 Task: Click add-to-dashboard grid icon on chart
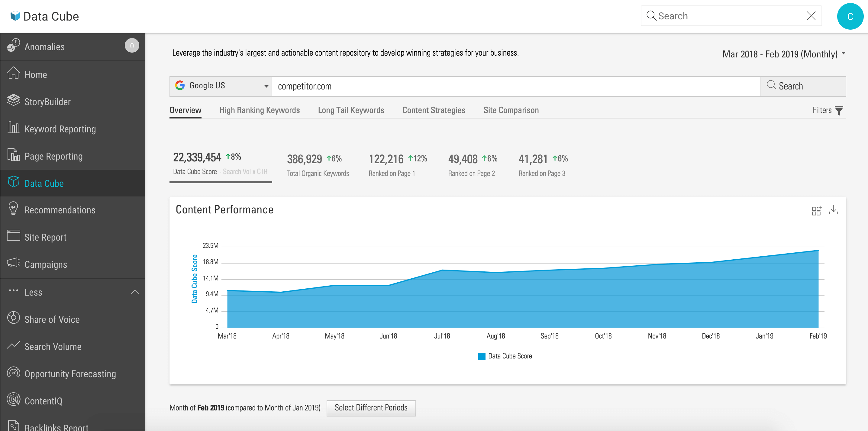[x=816, y=211]
